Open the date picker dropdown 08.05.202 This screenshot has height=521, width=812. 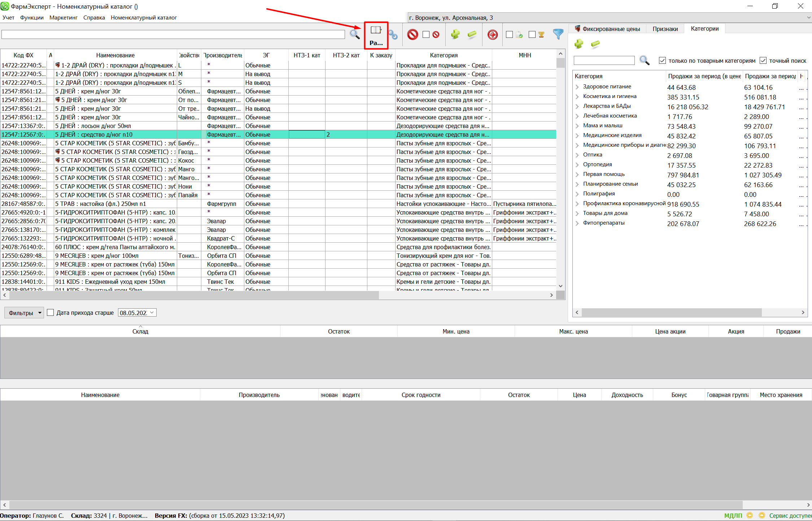(x=152, y=313)
